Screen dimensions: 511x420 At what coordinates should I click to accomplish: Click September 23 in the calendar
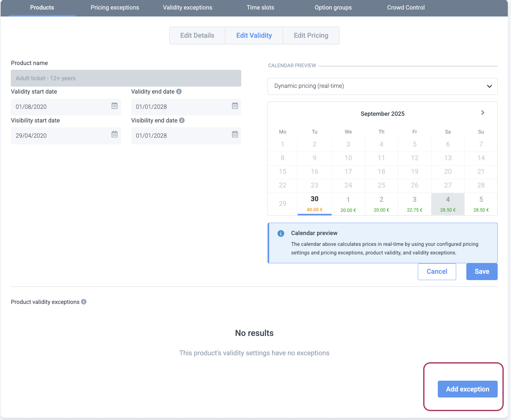tap(314, 185)
